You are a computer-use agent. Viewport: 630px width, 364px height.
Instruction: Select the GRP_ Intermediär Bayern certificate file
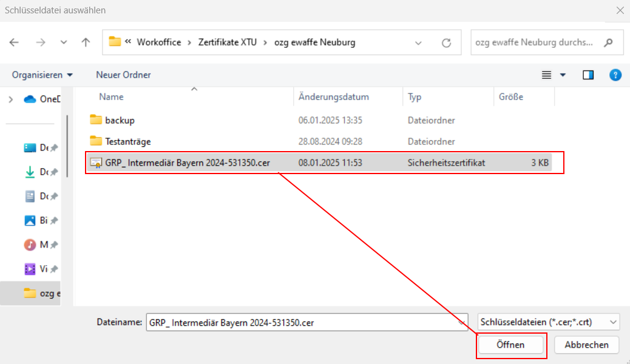[x=188, y=163]
